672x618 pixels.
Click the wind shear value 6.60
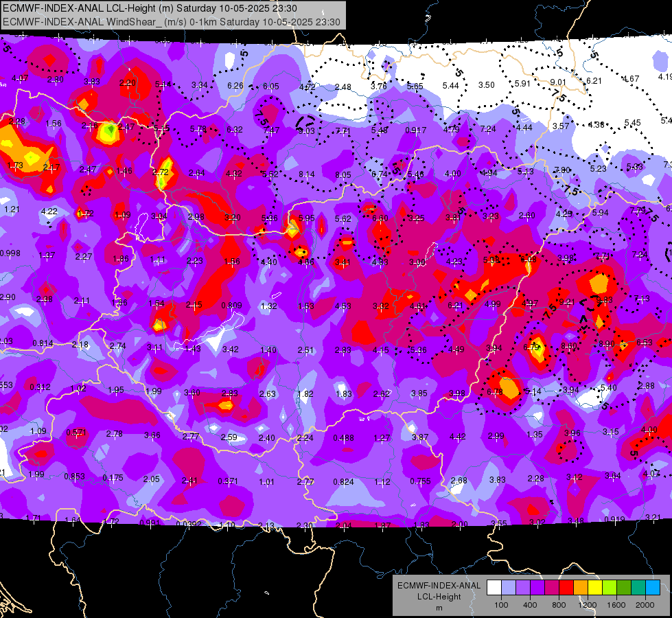(380, 218)
